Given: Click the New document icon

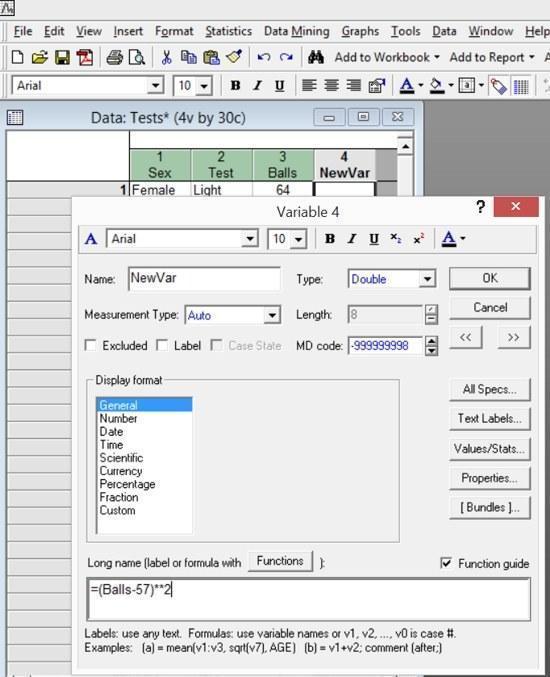Looking at the screenshot, I should 18,57.
